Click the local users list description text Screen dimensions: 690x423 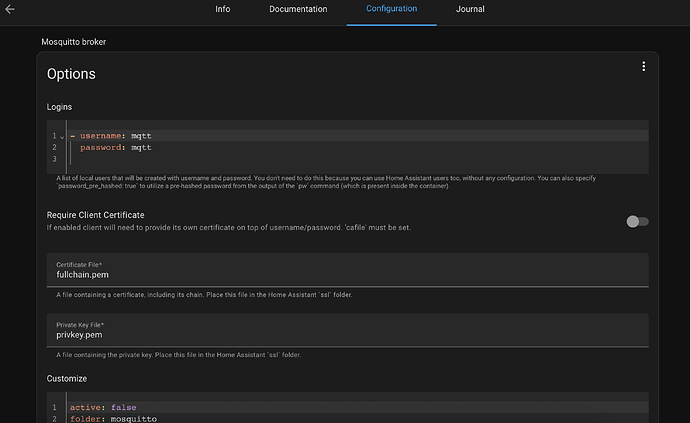coord(326,182)
